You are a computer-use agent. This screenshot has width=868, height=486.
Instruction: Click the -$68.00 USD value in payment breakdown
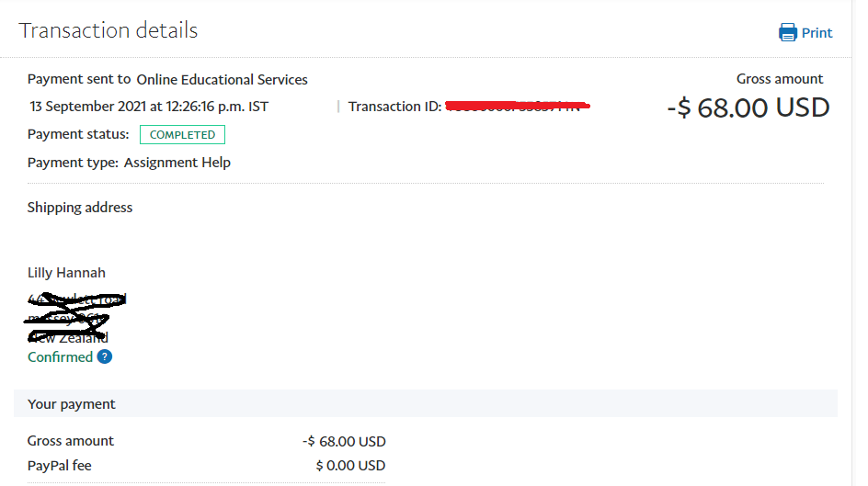click(x=344, y=441)
